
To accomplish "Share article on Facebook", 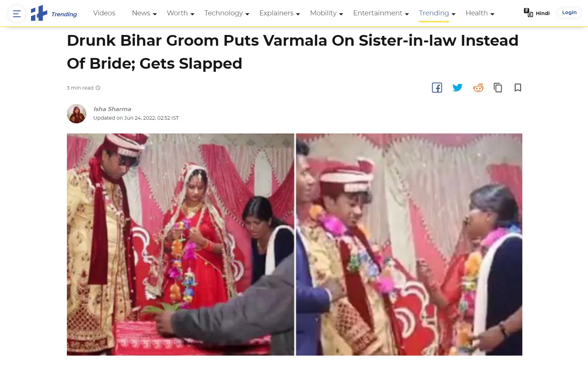I will (437, 88).
